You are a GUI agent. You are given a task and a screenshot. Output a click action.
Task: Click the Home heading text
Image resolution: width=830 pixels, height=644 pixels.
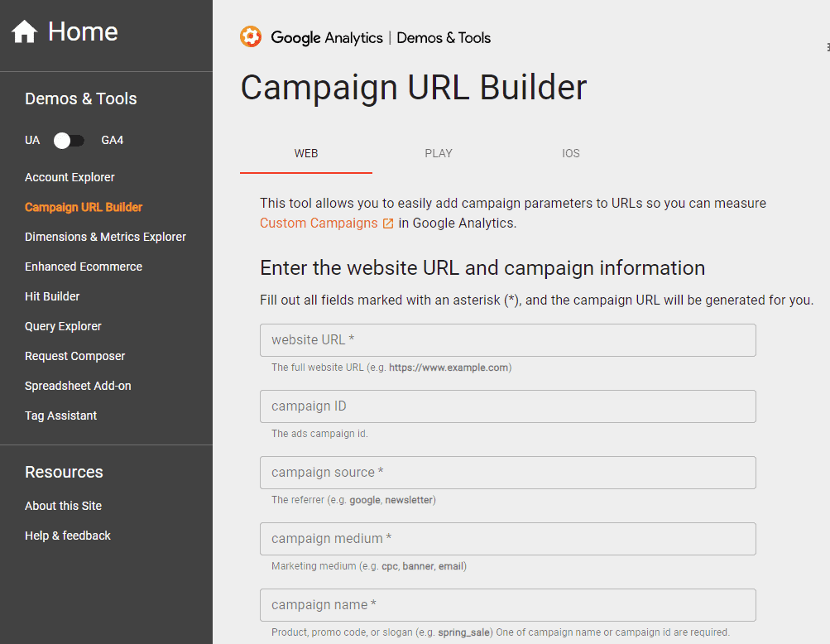[x=83, y=31]
